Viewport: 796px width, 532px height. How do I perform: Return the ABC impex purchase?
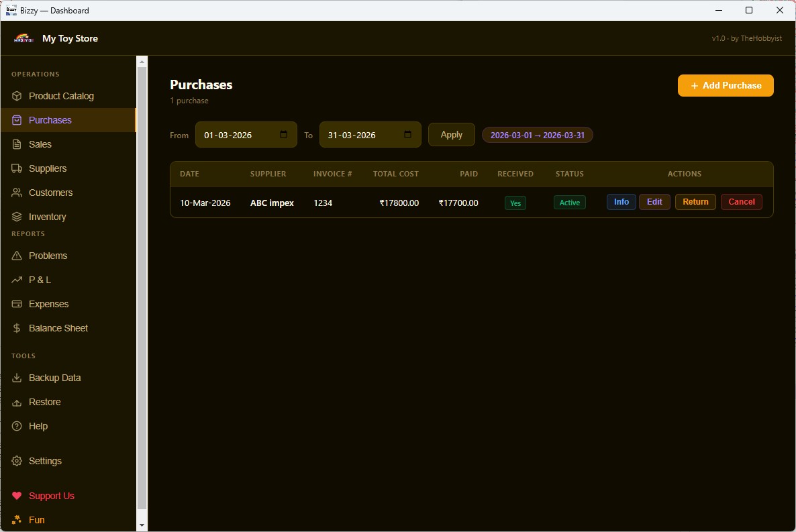[x=695, y=202]
